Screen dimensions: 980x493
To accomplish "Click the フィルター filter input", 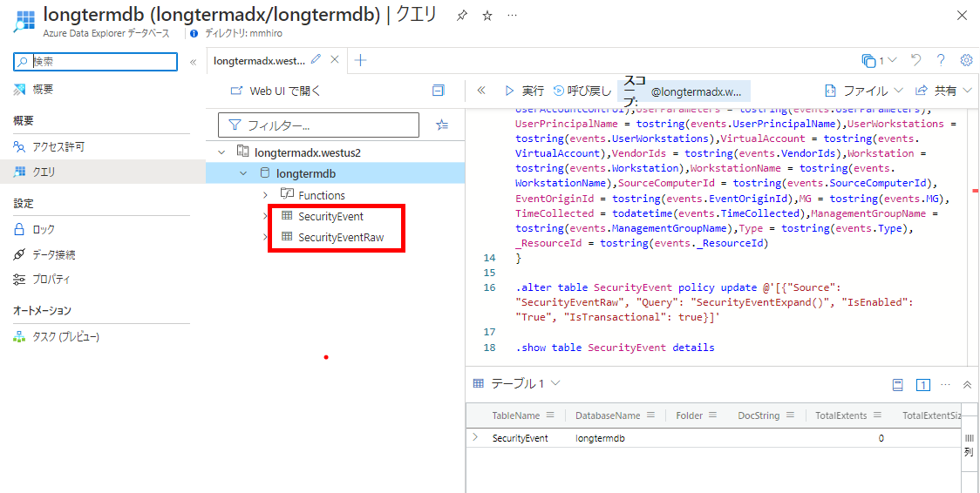I will coord(318,125).
